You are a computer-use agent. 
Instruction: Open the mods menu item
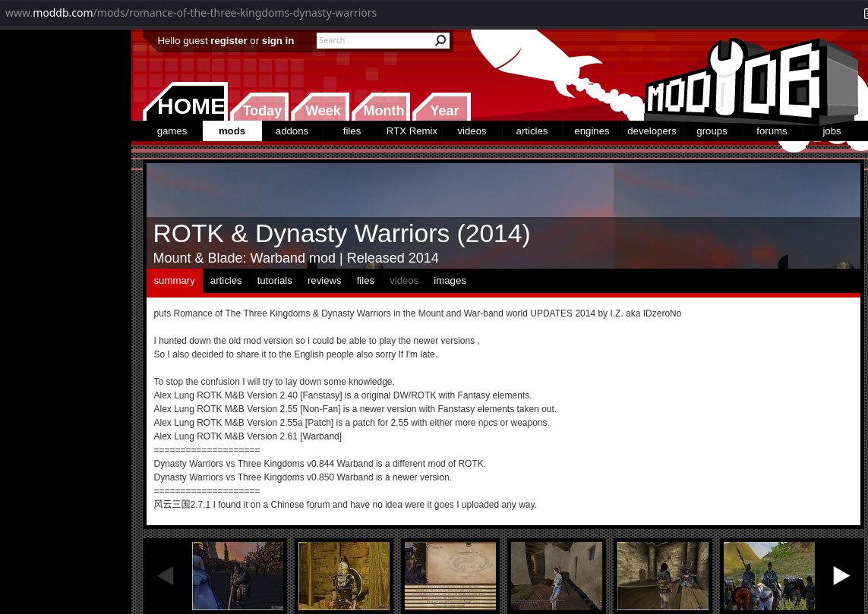click(x=232, y=131)
